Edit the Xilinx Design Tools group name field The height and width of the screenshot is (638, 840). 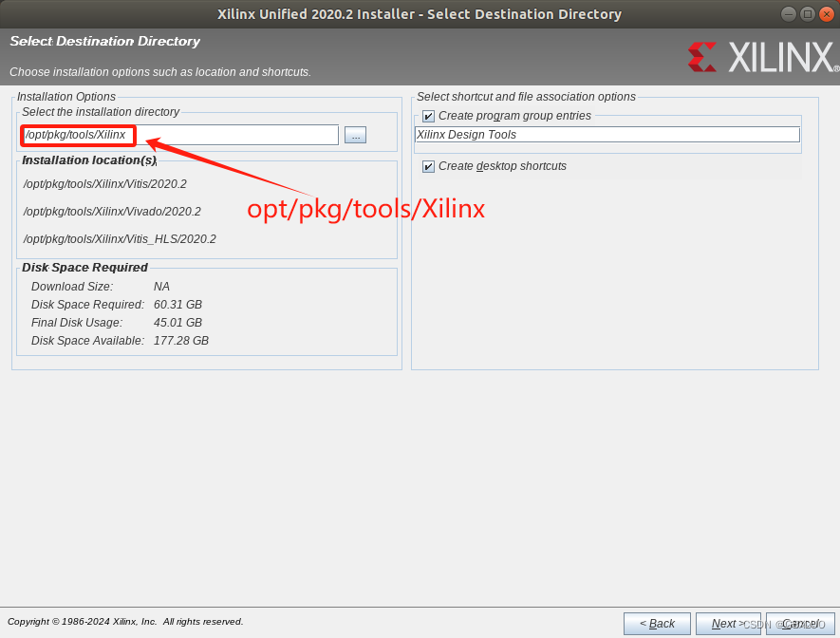[x=607, y=134]
